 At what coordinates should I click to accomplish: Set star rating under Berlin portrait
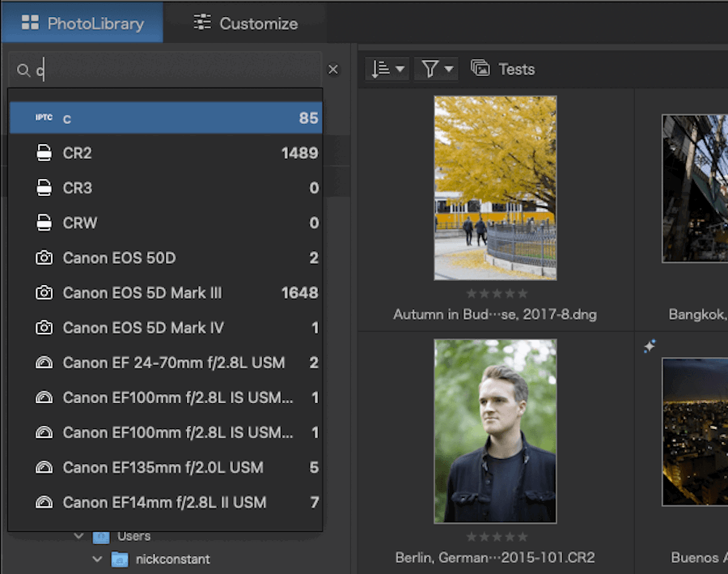pos(497,537)
